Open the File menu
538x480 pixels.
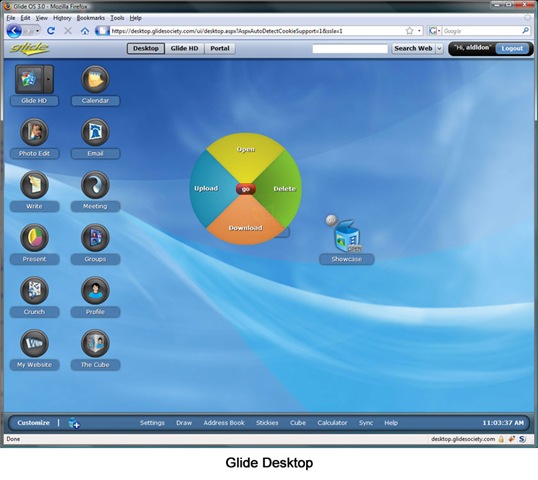pos(11,18)
